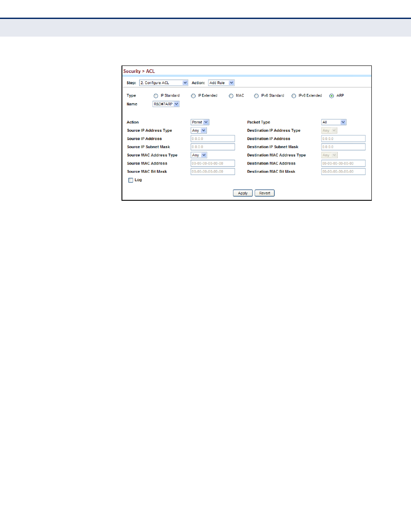The image size is (411, 532).
Task: Click the Source MAC Address input field
Action: tap(212, 163)
